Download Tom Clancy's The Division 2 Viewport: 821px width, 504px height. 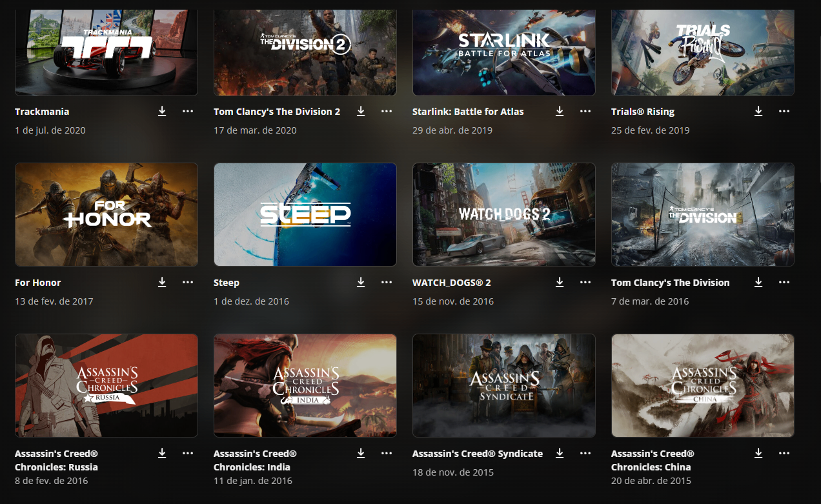[x=361, y=112]
